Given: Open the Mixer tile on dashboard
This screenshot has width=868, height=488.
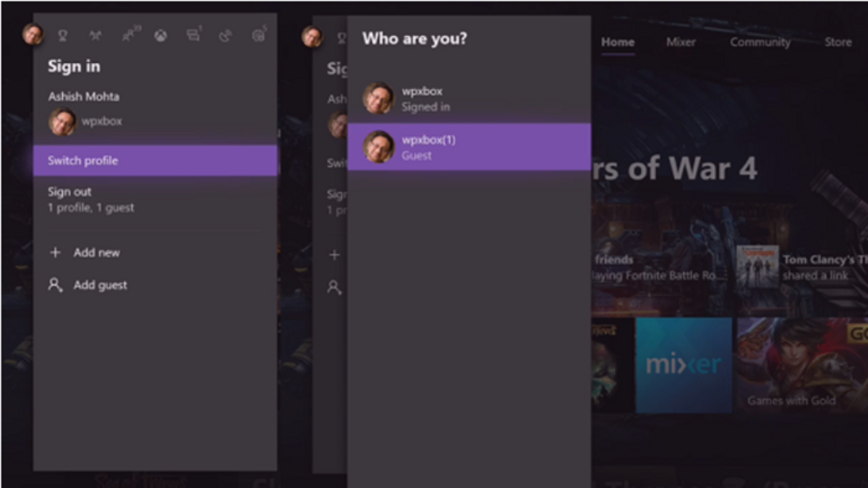Looking at the screenshot, I should pyautogui.click(x=684, y=365).
